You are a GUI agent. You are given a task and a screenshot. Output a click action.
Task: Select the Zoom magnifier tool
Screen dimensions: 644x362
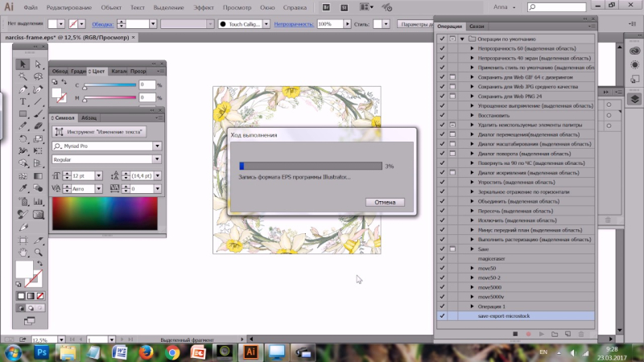[38, 252]
